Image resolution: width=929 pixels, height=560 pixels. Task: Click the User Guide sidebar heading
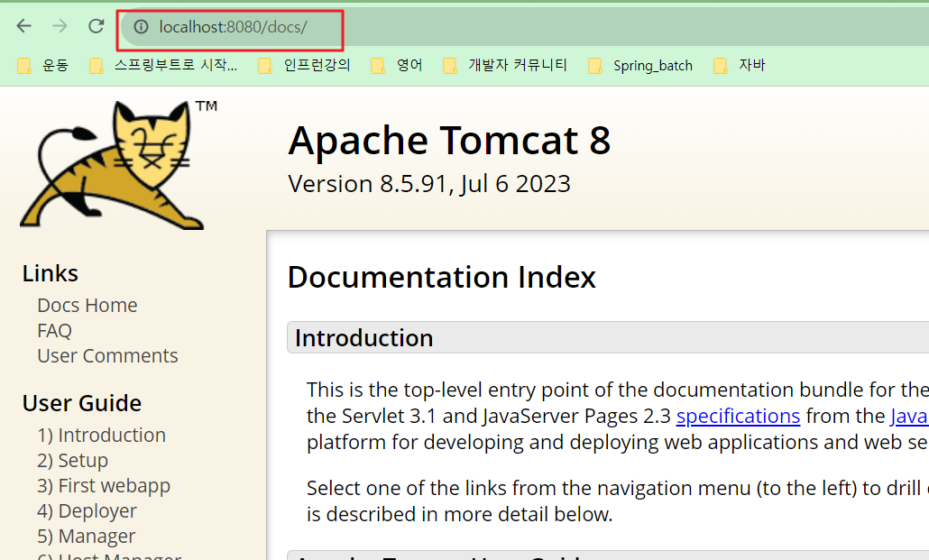coord(82,404)
